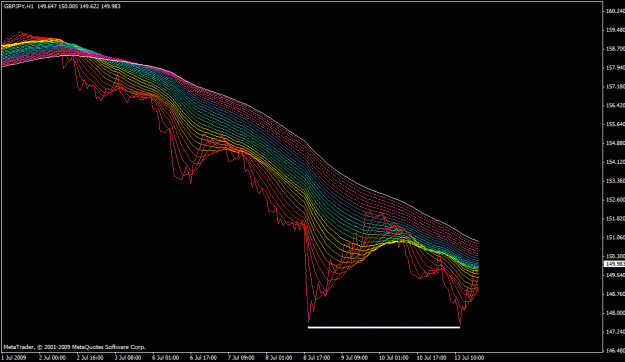This screenshot has height=362, width=625.
Task: Click the 2 Jul 00:00 time label
Action: pyautogui.click(x=52, y=358)
